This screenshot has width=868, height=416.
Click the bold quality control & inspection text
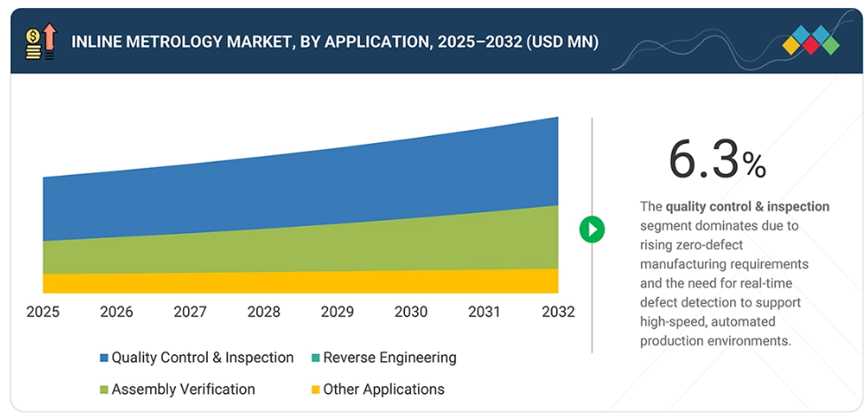point(747,207)
